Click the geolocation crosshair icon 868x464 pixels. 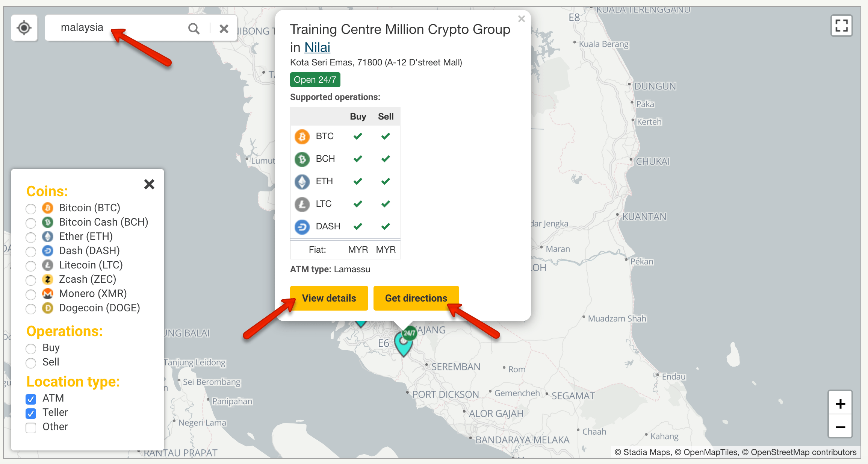click(x=24, y=28)
